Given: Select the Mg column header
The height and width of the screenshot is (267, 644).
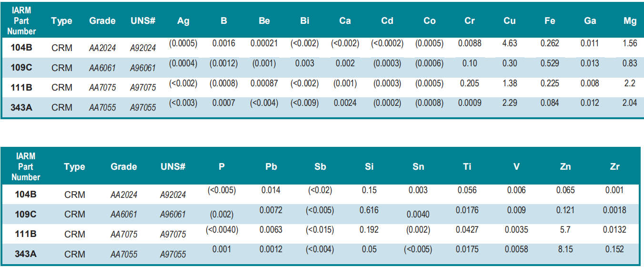Looking at the screenshot, I should click(630, 21).
